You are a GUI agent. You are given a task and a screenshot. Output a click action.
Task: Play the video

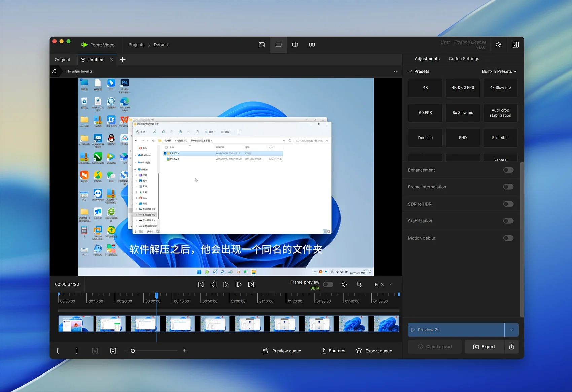226,284
